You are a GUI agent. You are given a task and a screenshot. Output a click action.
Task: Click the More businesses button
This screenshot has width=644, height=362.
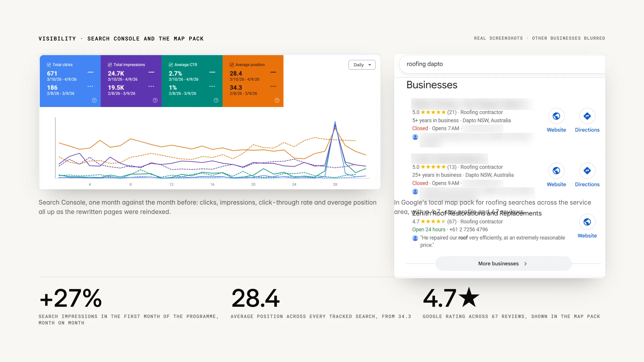pos(503,264)
